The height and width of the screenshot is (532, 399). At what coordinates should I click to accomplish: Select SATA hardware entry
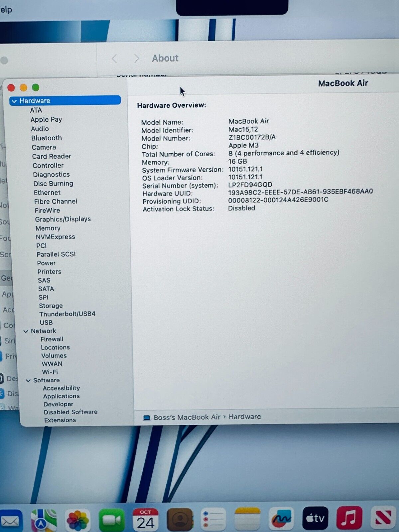click(x=46, y=289)
